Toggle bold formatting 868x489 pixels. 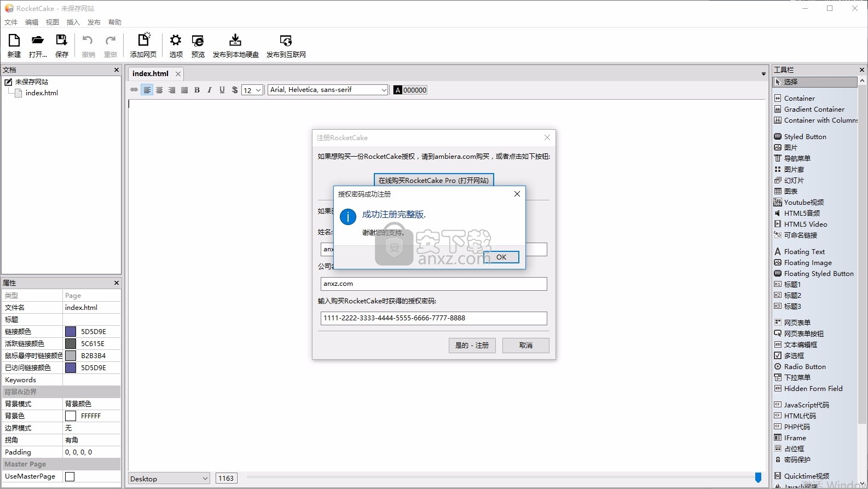(197, 90)
